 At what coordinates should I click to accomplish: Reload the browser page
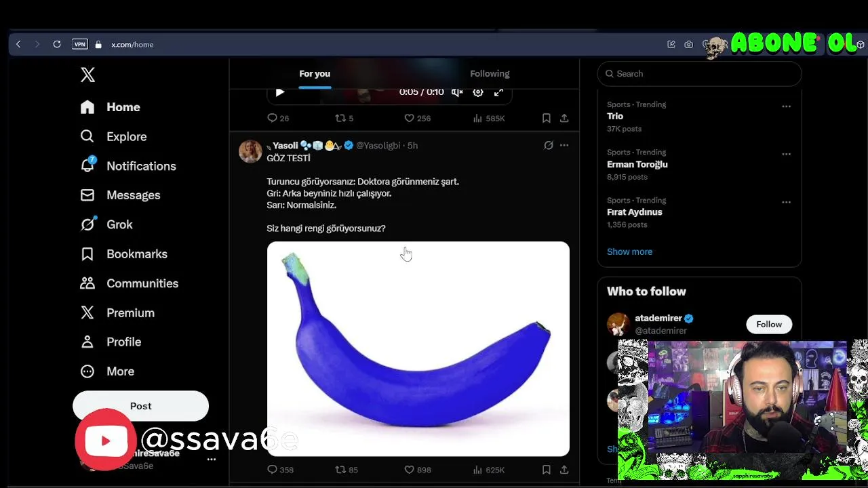(57, 44)
